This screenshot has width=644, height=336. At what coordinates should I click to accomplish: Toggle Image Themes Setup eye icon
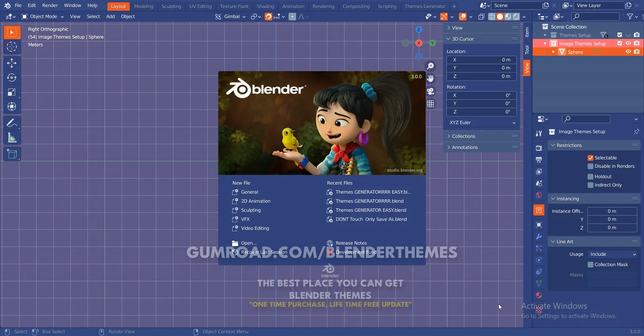[628, 43]
